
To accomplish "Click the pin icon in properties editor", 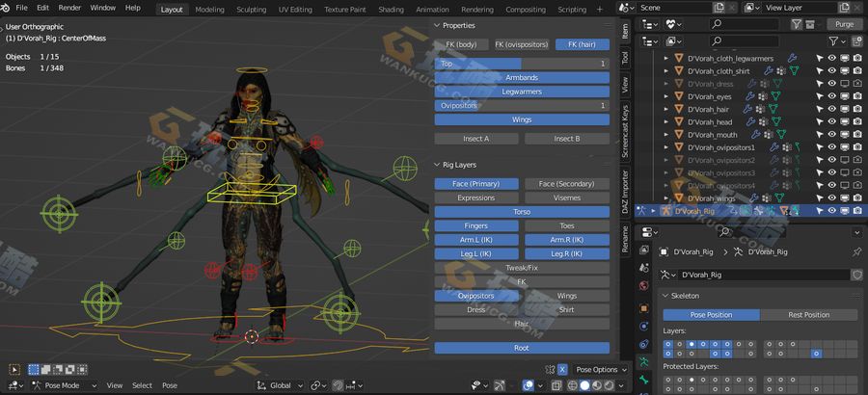I will point(857,251).
